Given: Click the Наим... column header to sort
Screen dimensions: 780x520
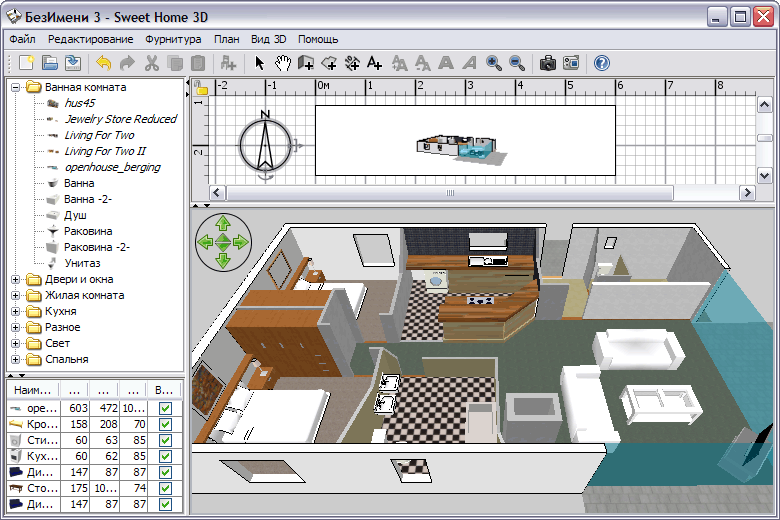Looking at the screenshot, I should pos(33,389).
